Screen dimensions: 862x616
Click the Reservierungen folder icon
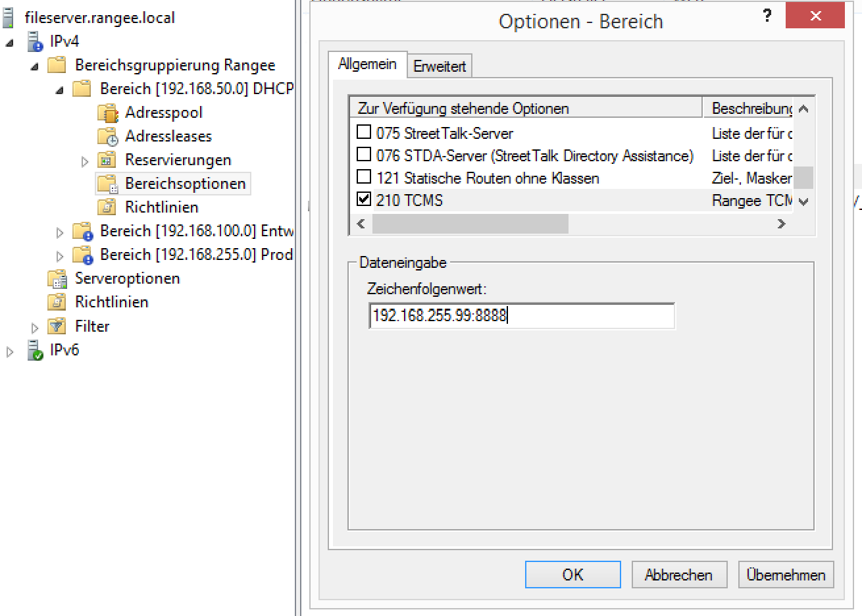click(107, 160)
